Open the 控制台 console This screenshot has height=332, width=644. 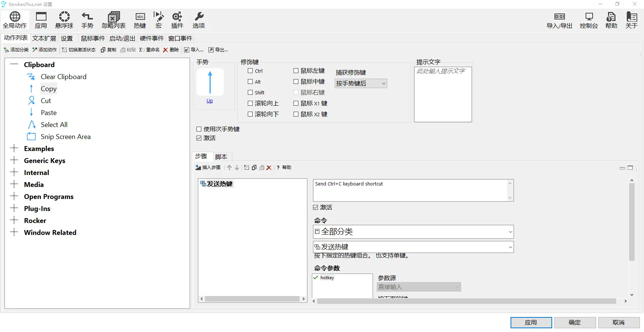point(589,20)
